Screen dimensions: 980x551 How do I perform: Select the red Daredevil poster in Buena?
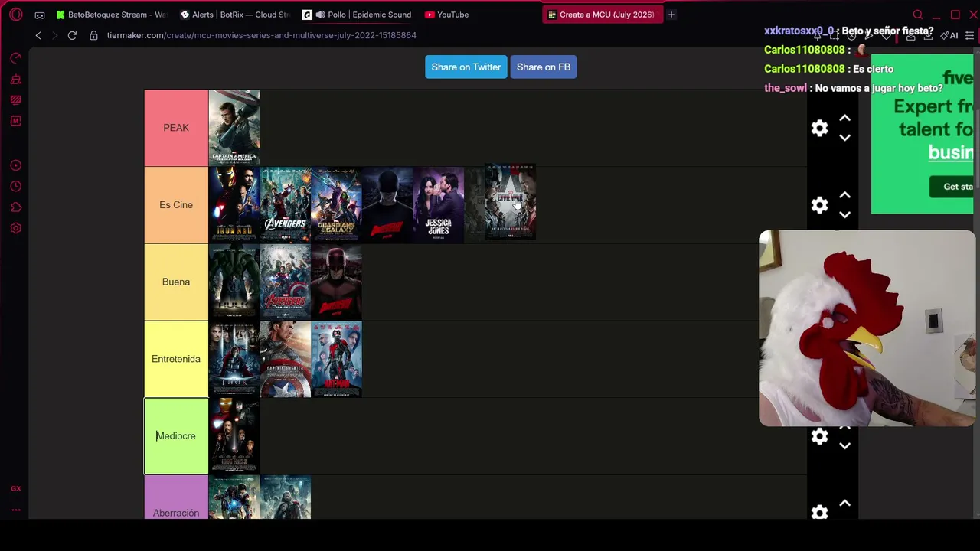(x=336, y=282)
